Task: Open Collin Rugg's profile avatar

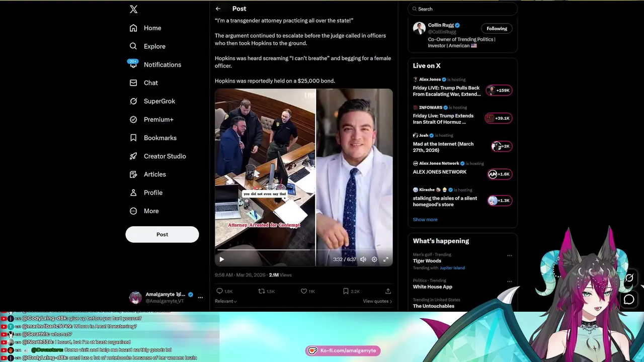Action: [x=419, y=28]
